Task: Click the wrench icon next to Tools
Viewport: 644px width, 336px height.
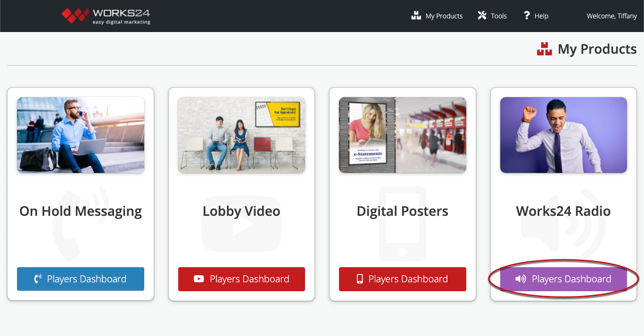Action: click(x=482, y=16)
